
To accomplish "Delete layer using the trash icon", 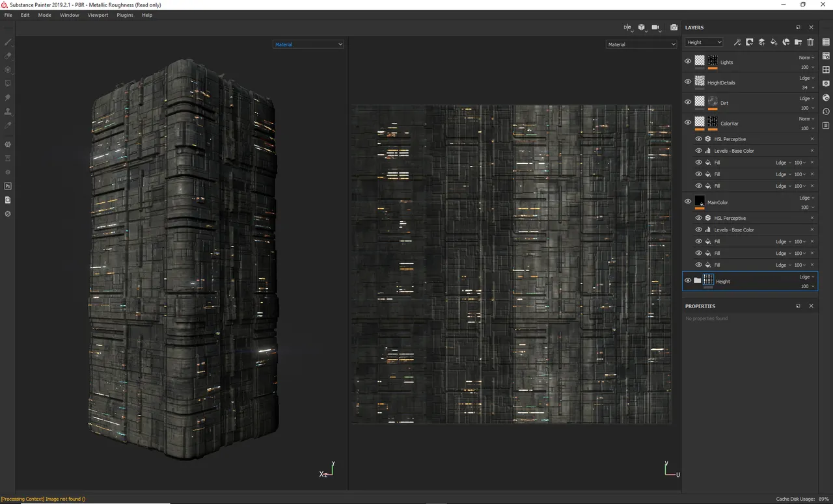I will [x=810, y=42].
